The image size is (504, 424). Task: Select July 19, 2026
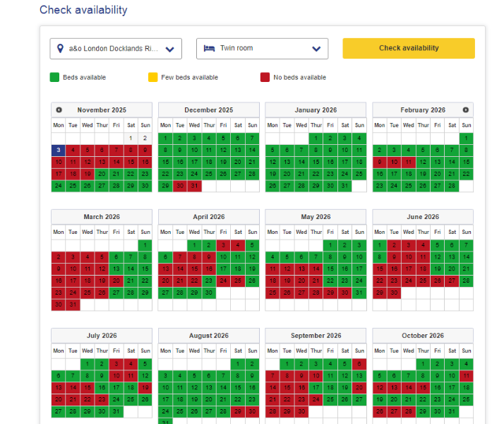145,388
